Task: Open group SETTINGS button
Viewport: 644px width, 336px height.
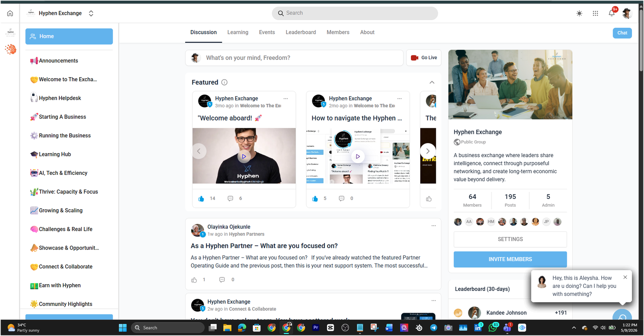Action: (510, 239)
